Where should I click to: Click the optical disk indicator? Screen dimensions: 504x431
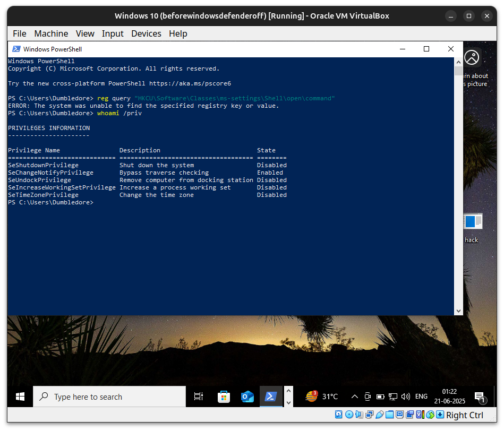tap(349, 415)
